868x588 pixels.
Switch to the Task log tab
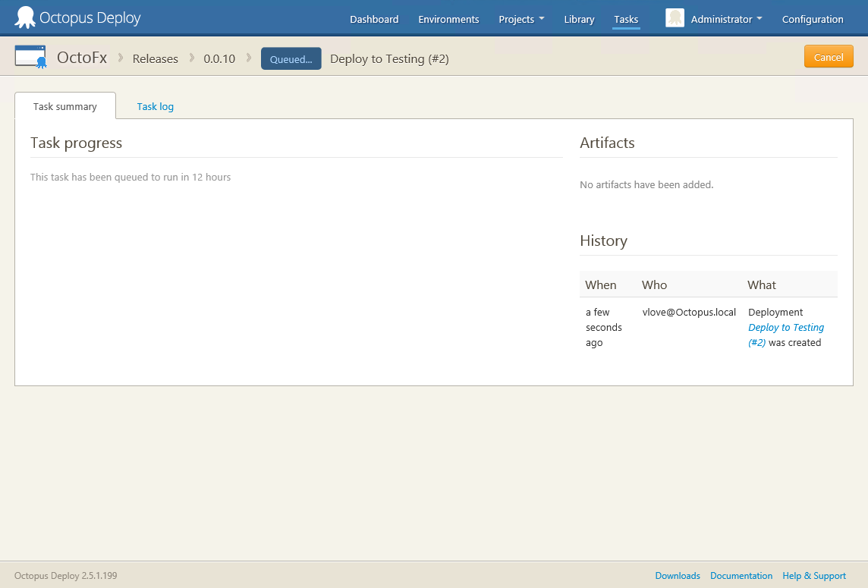click(x=155, y=106)
